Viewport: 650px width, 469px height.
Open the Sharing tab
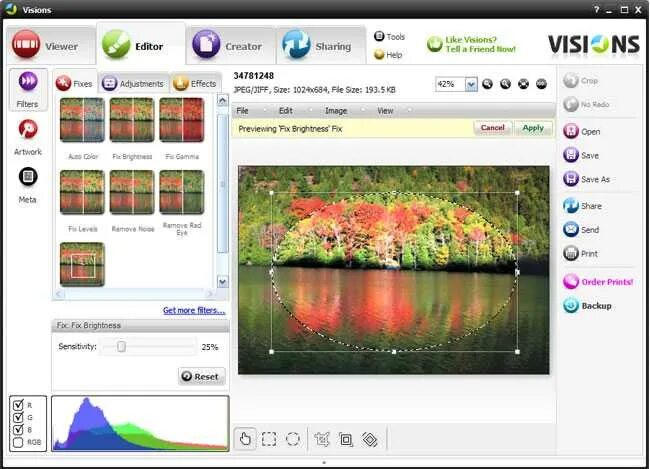pyautogui.click(x=320, y=45)
